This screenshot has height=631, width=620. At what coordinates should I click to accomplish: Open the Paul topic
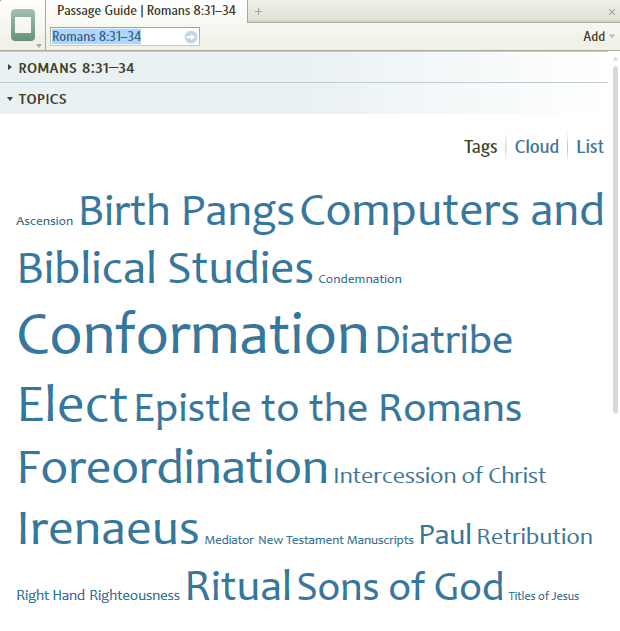pos(445,534)
